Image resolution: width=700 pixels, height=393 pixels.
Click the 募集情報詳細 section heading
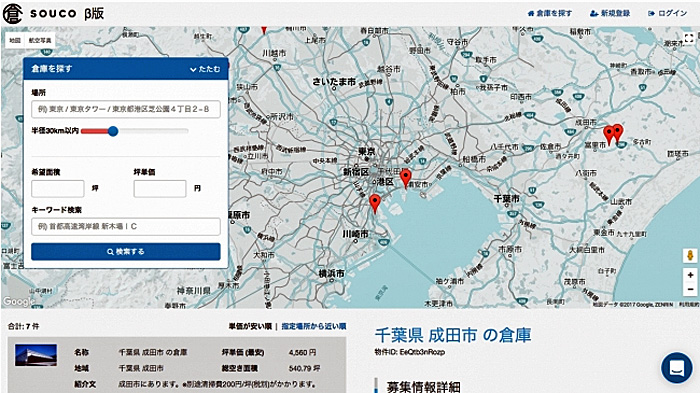[x=423, y=386]
